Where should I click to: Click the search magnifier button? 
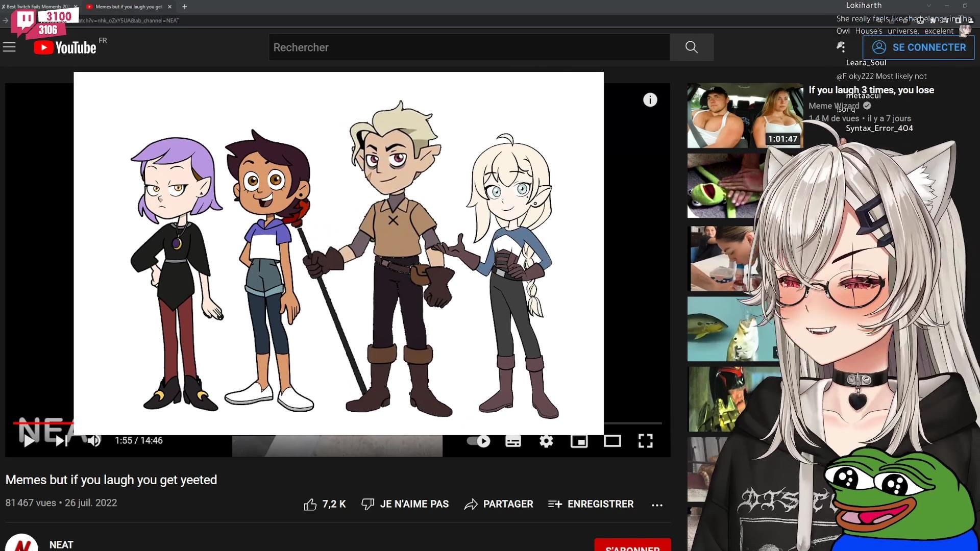coord(692,47)
